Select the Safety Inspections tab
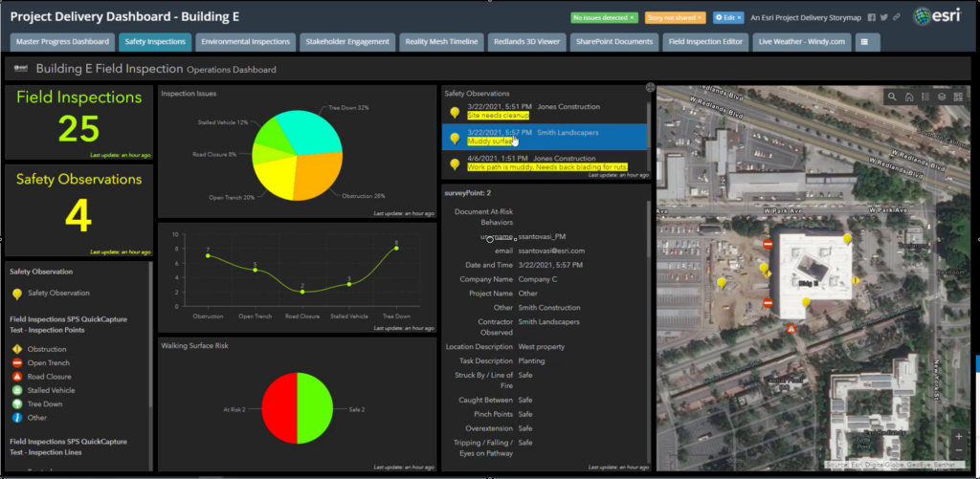980x479 pixels. point(155,42)
